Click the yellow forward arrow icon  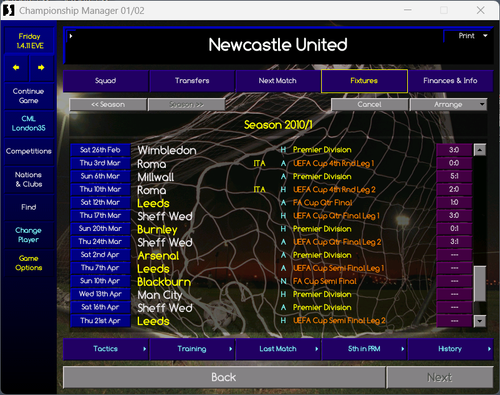pos(41,68)
